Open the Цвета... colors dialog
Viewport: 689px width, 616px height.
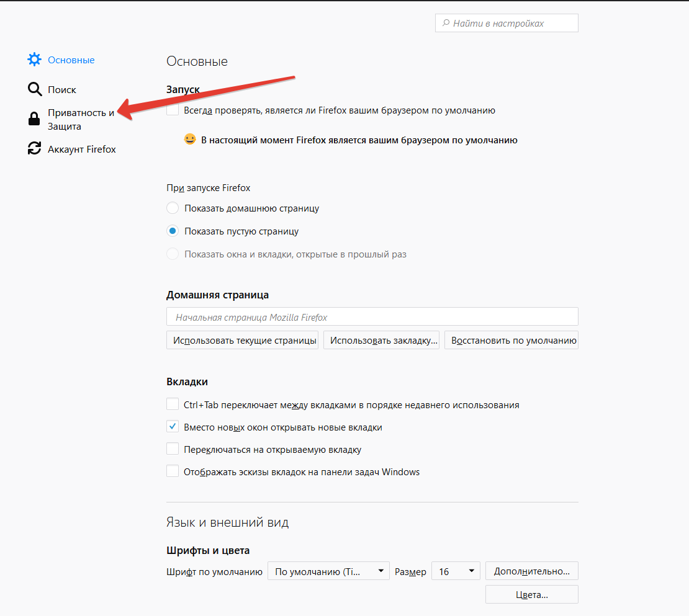click(532, 594)
